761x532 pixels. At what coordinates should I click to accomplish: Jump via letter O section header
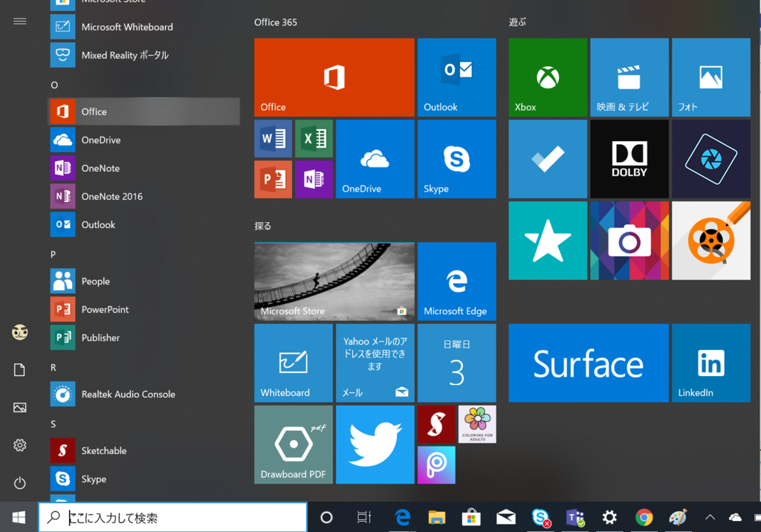[54, 85]
